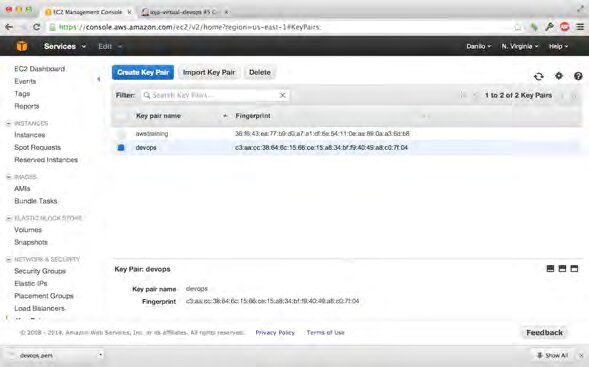589x367 pixels.
Task: Collapse the INSTANCES sidebar section
Action: click(9, 123)
